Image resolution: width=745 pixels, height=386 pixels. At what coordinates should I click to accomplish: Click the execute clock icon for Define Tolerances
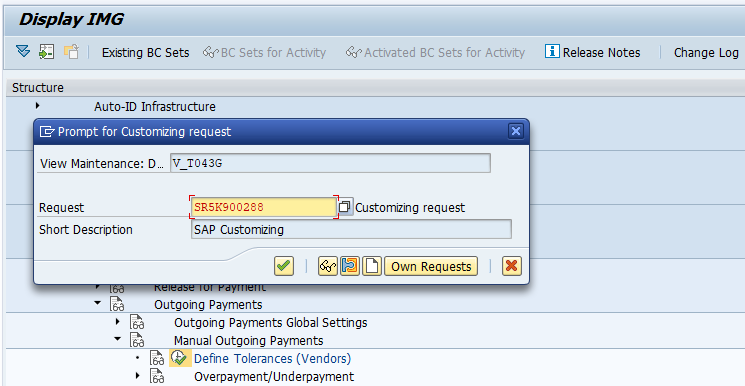pyautogui.click(x=180, y=357)
